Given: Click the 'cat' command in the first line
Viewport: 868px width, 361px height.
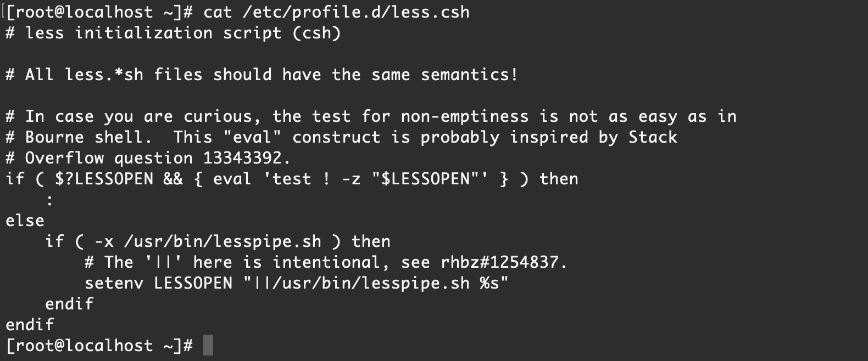Looking at the screenshot, I should [x=218, y=12].
